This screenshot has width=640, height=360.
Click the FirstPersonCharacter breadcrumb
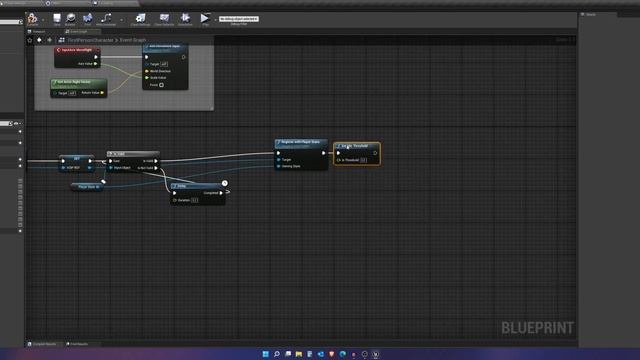pos(90,40)
